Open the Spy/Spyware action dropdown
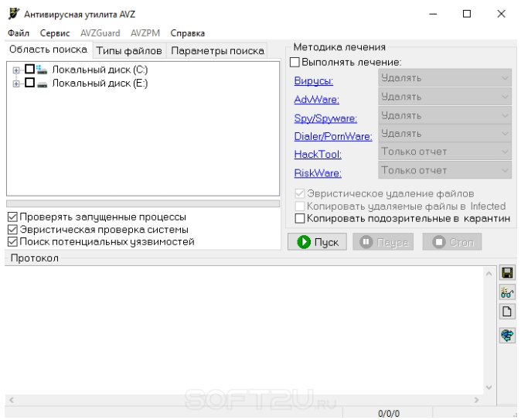Screen dimensions: 521x420 [444, 115]
